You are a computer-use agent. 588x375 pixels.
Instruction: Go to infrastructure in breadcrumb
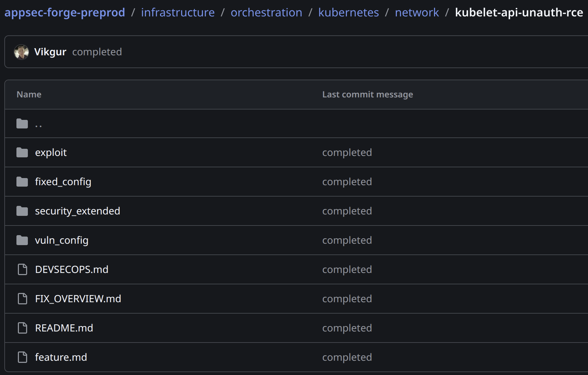[178, 12]
